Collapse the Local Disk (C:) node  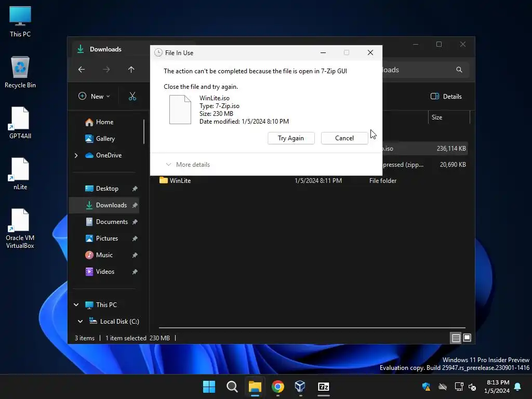click(80, 321)
